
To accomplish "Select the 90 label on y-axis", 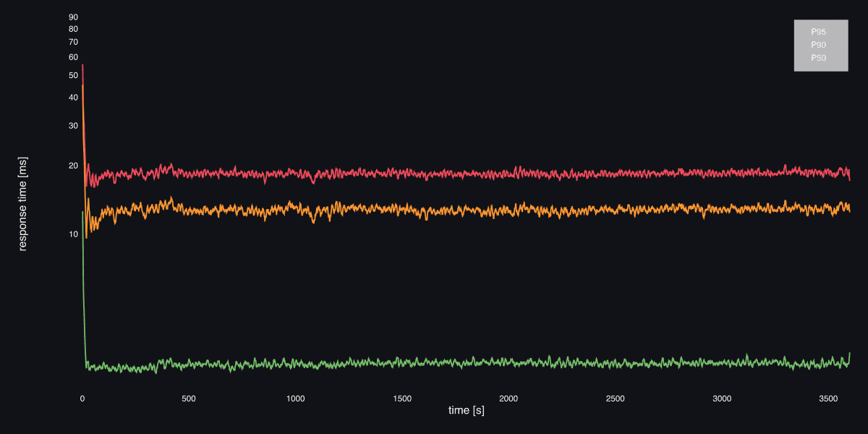I will pyautogui.click(x=73, y=17).
